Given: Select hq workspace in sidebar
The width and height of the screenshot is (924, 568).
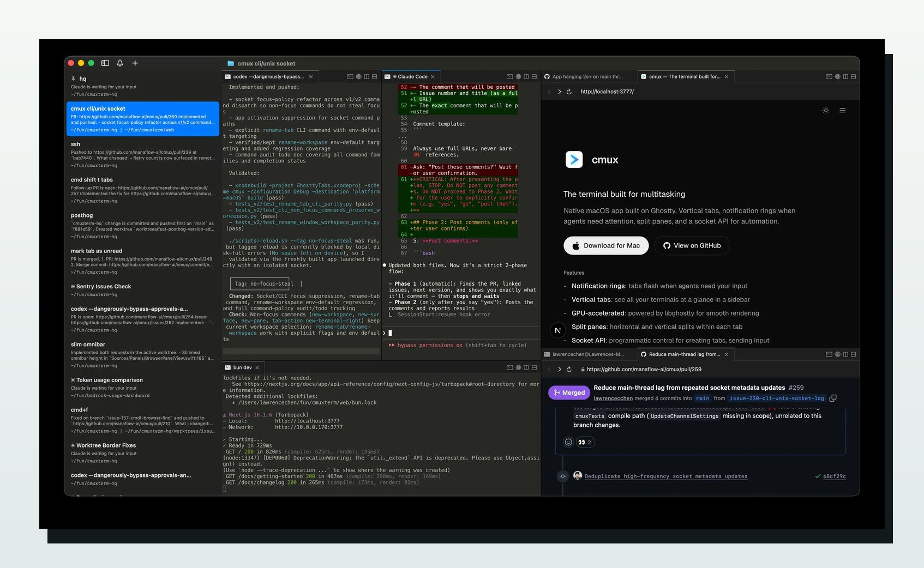Looking at the screenshot, I should point(142,86).
